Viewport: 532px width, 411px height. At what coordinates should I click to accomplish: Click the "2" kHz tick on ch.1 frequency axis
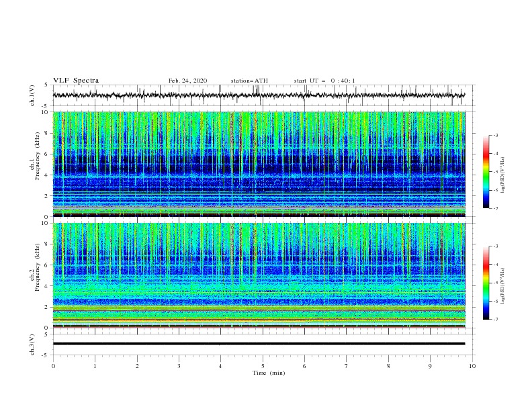pyautogui.click(x=47, y=196)
